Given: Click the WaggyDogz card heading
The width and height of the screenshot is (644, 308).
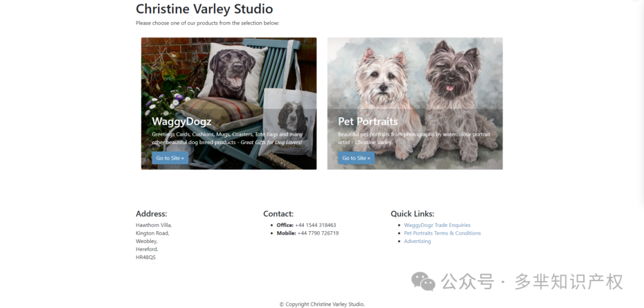Looking at the screenshot, I should click(x=181, y=122).
